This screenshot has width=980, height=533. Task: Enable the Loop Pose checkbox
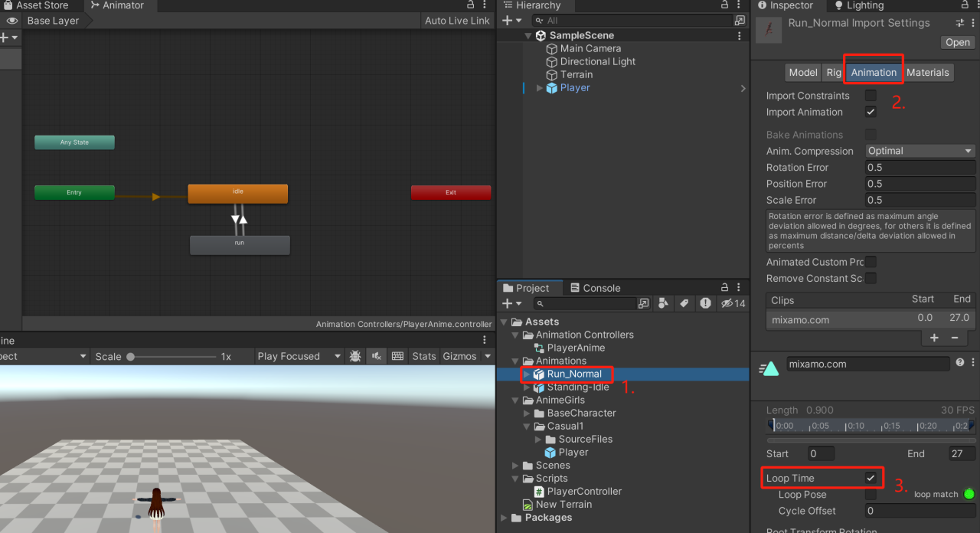click(x=871, y=495)
